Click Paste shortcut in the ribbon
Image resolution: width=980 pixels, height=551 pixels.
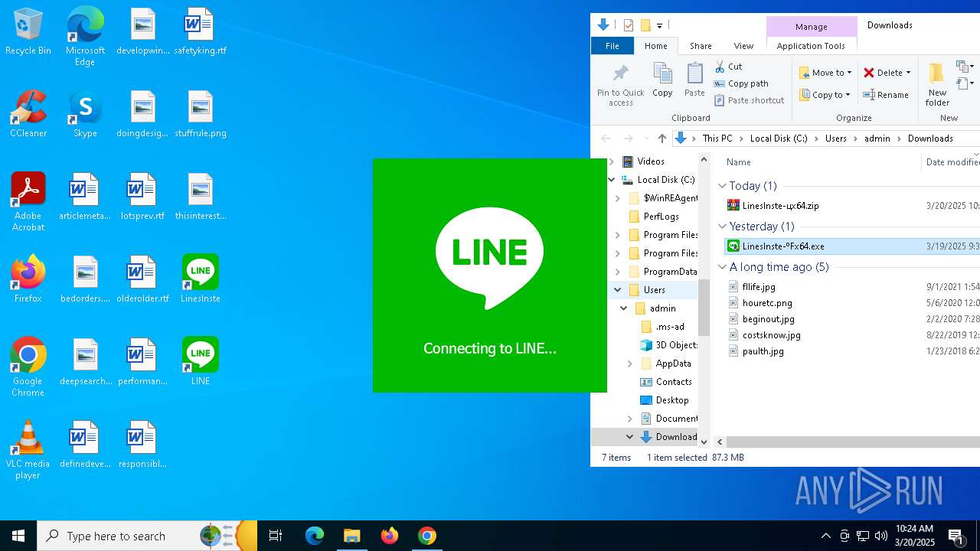[750, 100]
